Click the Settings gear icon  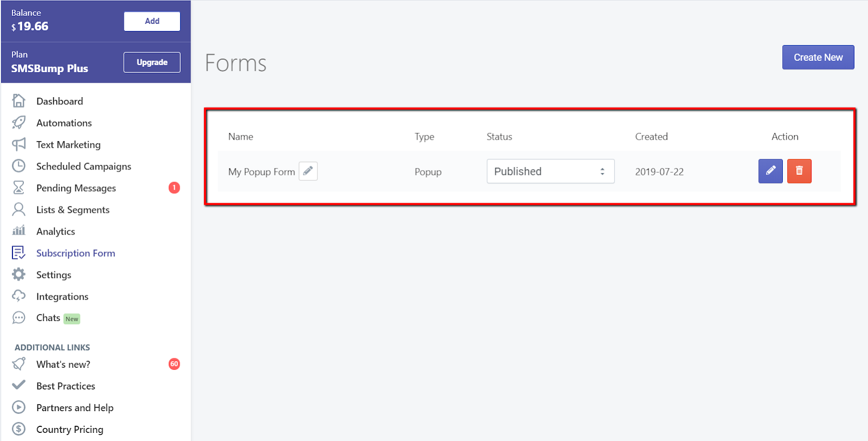(18, 274)
